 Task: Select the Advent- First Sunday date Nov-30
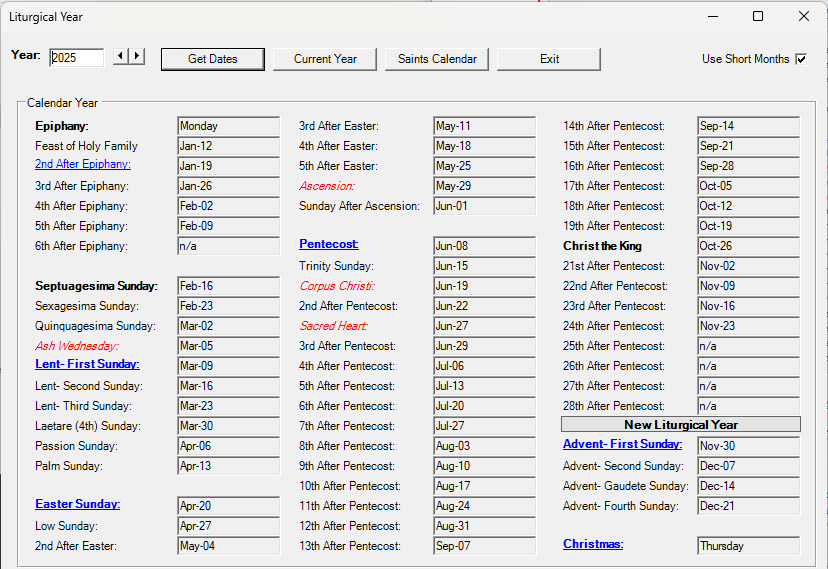pyautogui.click(x=748, y=446)
